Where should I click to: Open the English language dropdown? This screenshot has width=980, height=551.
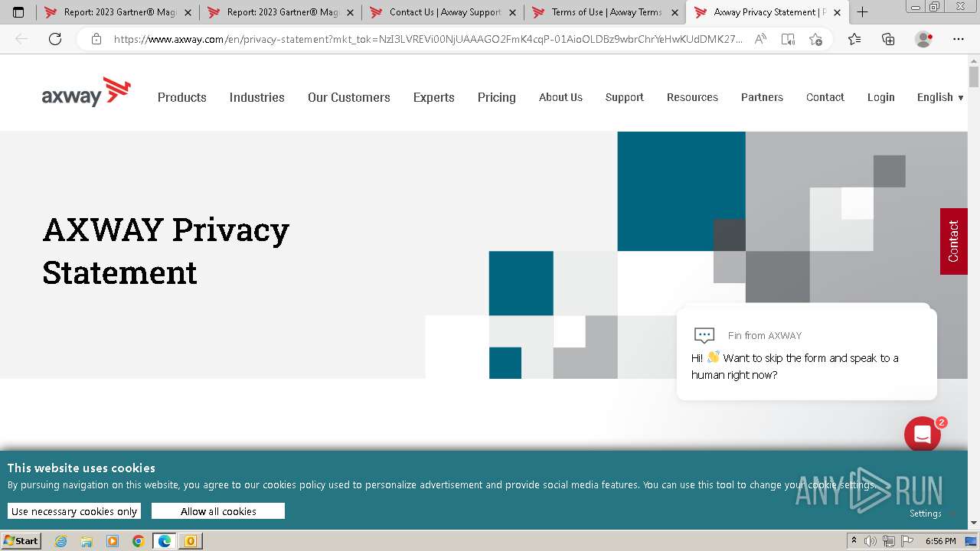tap(940, 97)
